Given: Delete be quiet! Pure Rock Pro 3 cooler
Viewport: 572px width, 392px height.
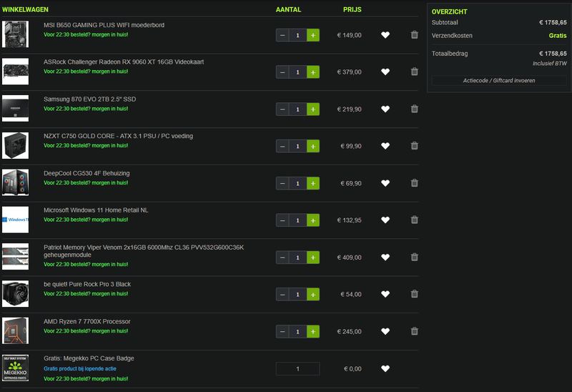Looking at the screenshot, I should (x=415, y=294).
